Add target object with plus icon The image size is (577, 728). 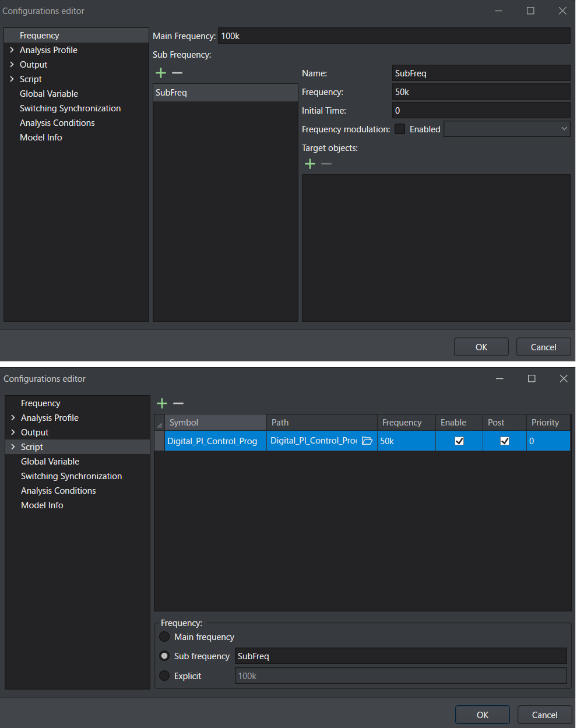pyautogui.click(x=310, y=164)
